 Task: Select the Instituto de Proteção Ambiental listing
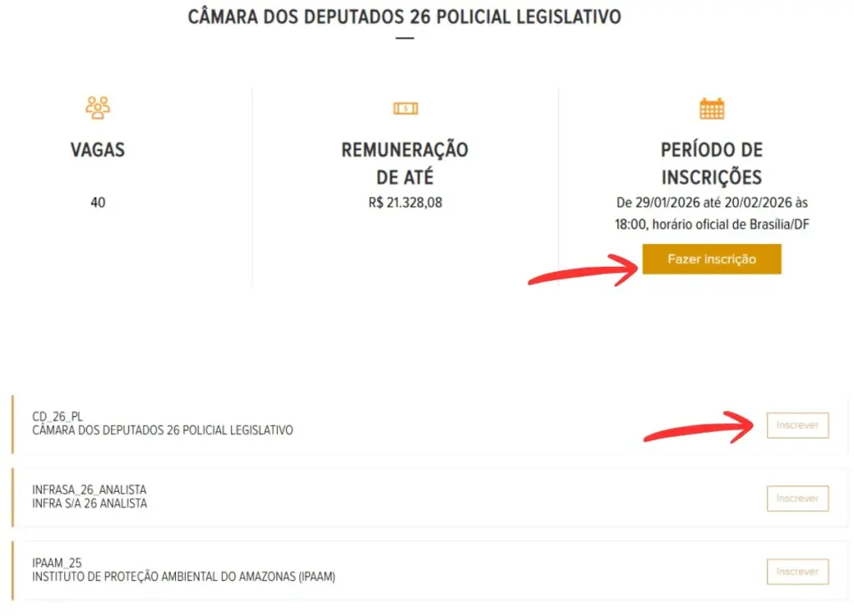pyautogui.click(x=334, y=570)
